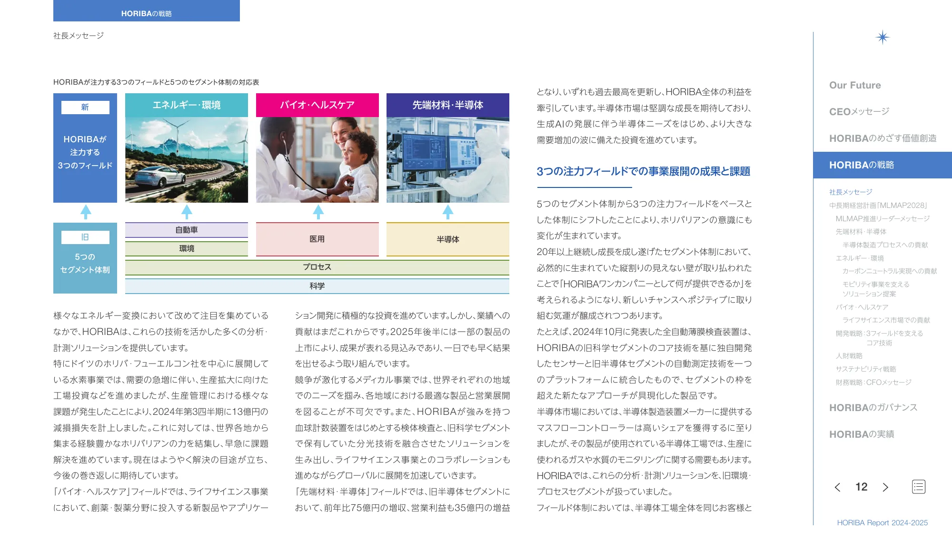Click the wind turbine and car image
The height and width of the screenshot is (560, 952).
(186, 160)
